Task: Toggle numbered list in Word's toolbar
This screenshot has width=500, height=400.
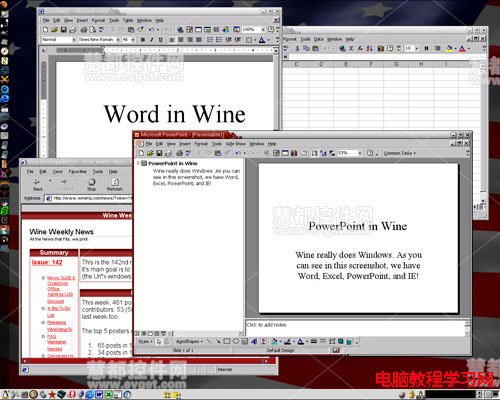Action: point(210,40)
